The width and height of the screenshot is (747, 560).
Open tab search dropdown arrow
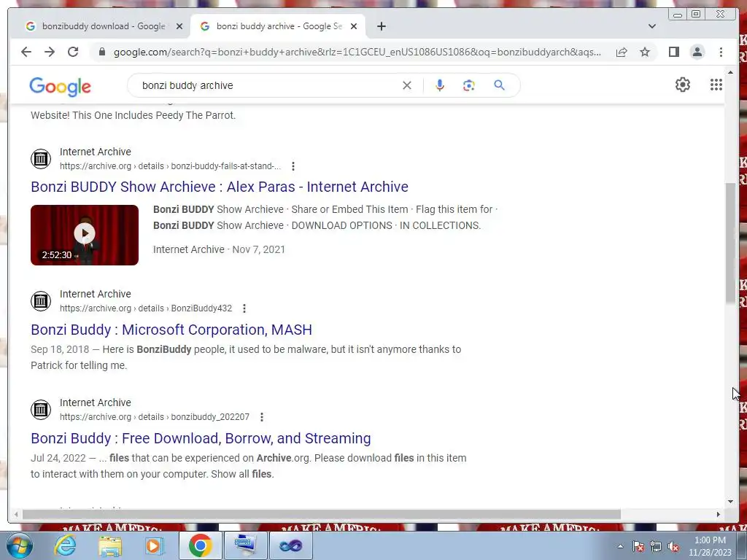pyautogui.click(x=652, y=26)
